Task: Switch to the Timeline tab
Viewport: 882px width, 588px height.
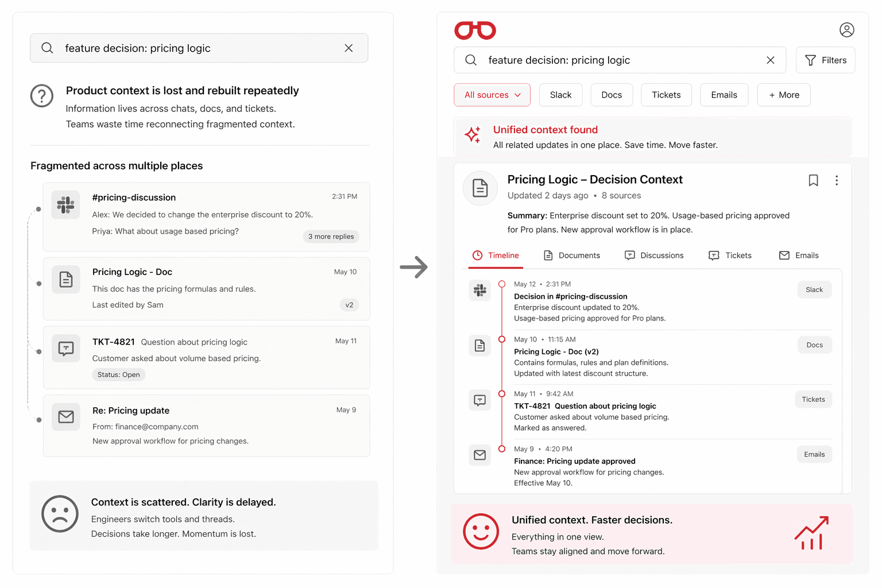Action: (496, 256)
